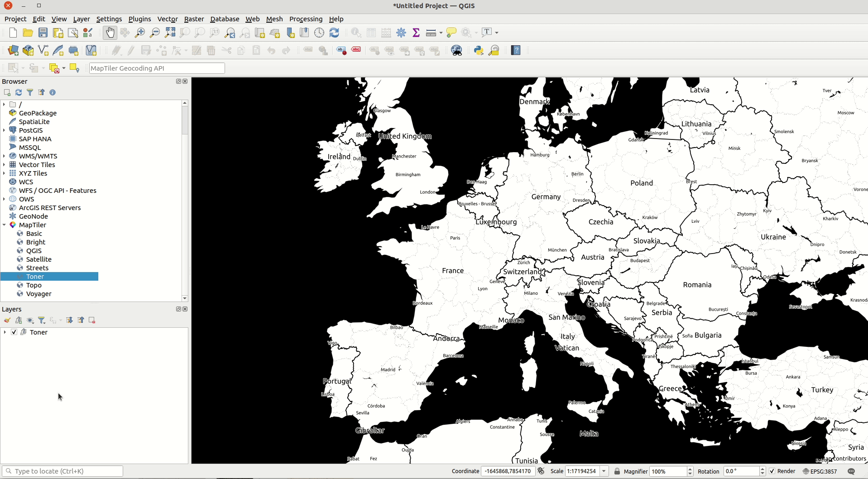
Task: Expand the XYZ Tiles tree node
Action: click(5, 173)
